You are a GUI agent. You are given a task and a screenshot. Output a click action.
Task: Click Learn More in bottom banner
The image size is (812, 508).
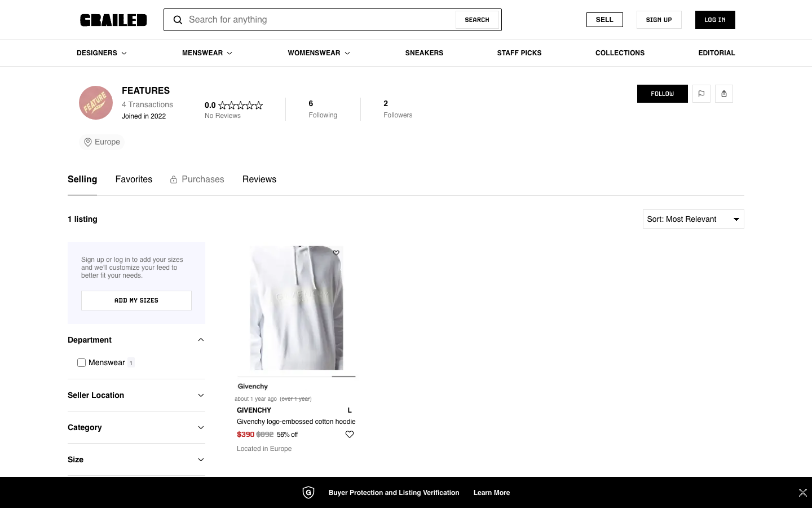pos(492,493)
